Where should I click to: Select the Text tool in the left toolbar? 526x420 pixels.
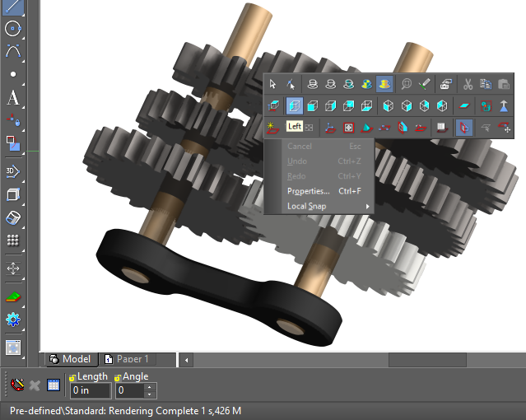tap(12, 97)
